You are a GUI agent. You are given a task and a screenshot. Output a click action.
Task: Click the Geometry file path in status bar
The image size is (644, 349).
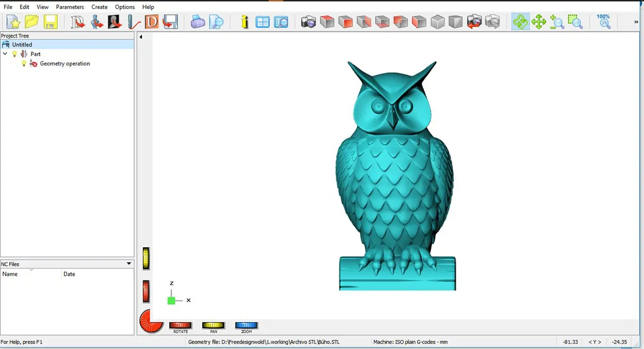(x=264, y=342)
